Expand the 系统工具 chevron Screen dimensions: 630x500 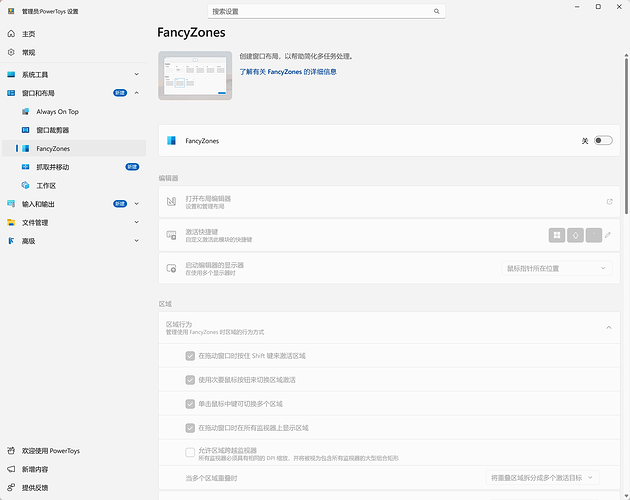pyautogui.click(x=137, y=74)
